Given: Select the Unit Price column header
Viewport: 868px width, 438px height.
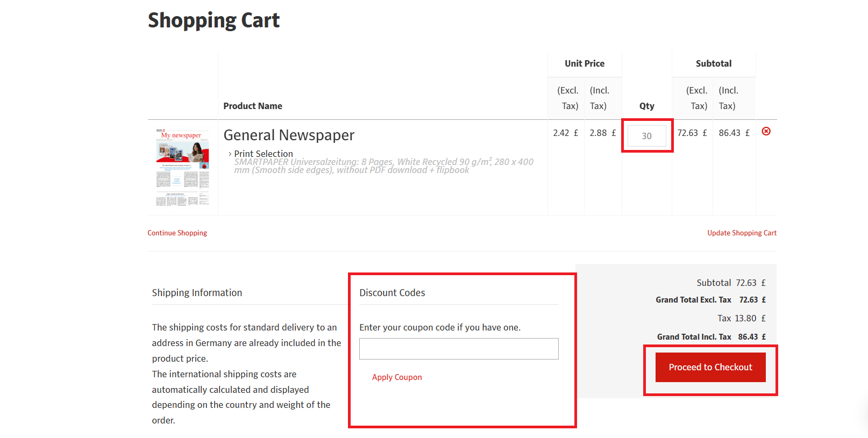Looking at the screenshot, I should 585,63.
